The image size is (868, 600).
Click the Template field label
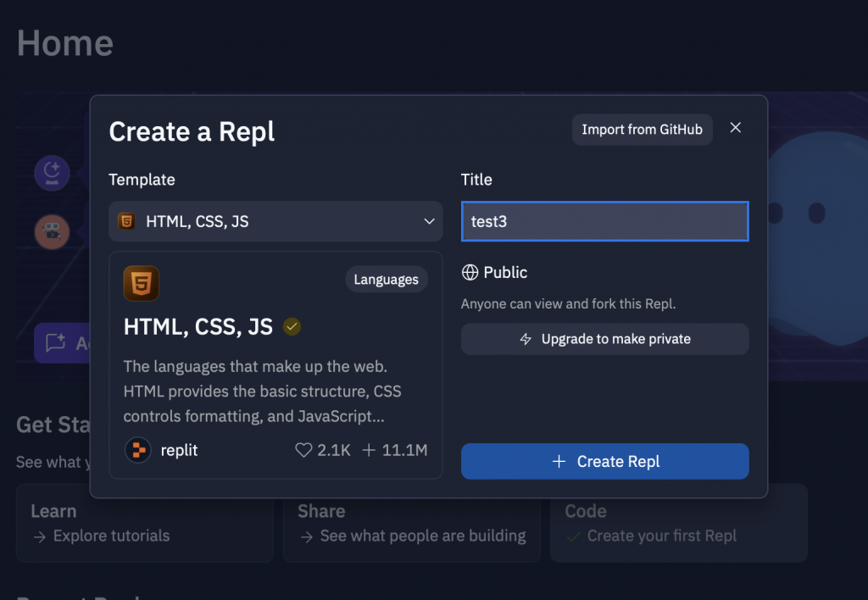(142, 180)
